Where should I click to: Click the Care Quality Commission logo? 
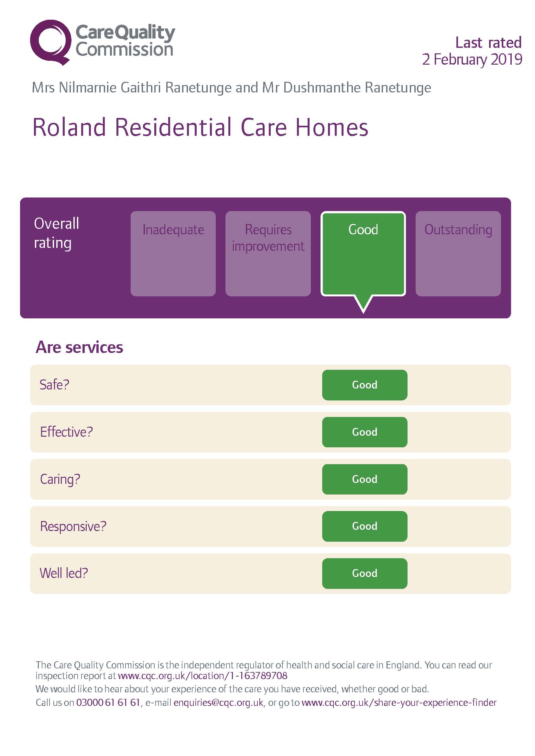point(102,42)
